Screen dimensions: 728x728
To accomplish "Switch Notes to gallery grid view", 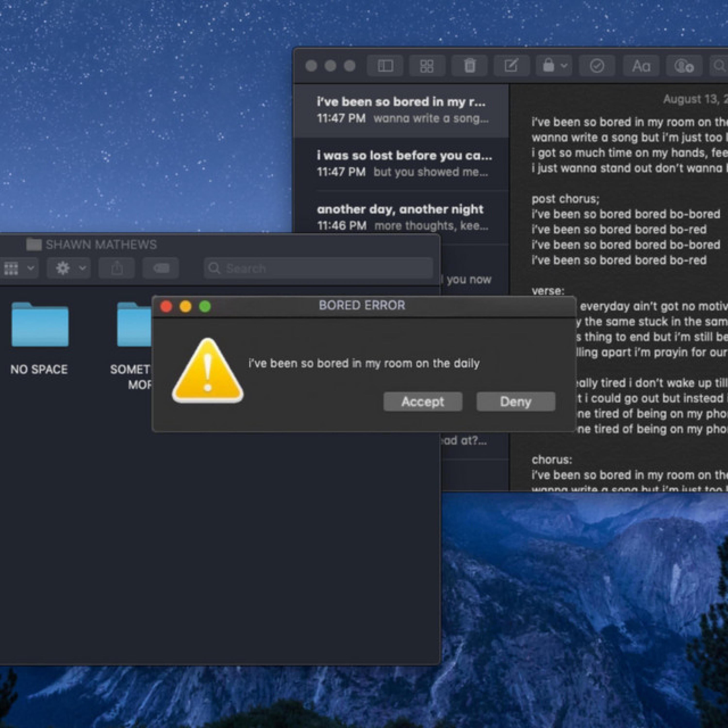I will [427, 66].
